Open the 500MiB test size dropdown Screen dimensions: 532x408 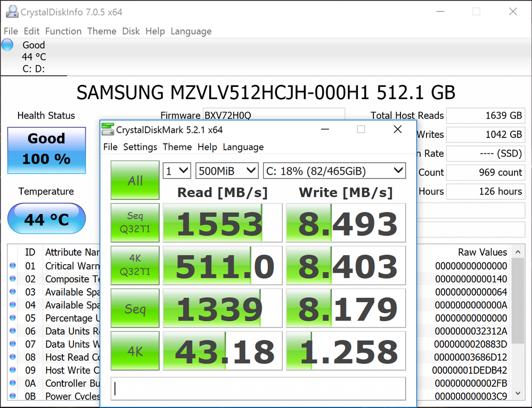(x=227, y=171)
